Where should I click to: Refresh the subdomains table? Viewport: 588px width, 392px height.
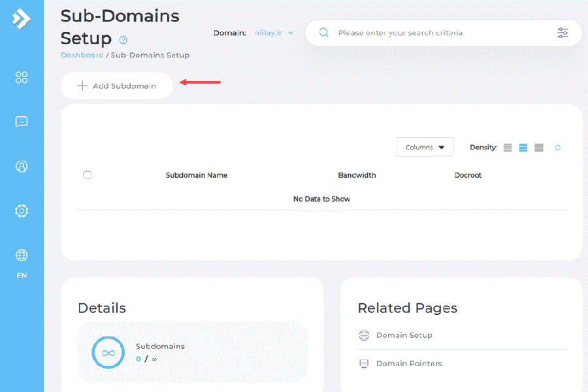(558, 148)
